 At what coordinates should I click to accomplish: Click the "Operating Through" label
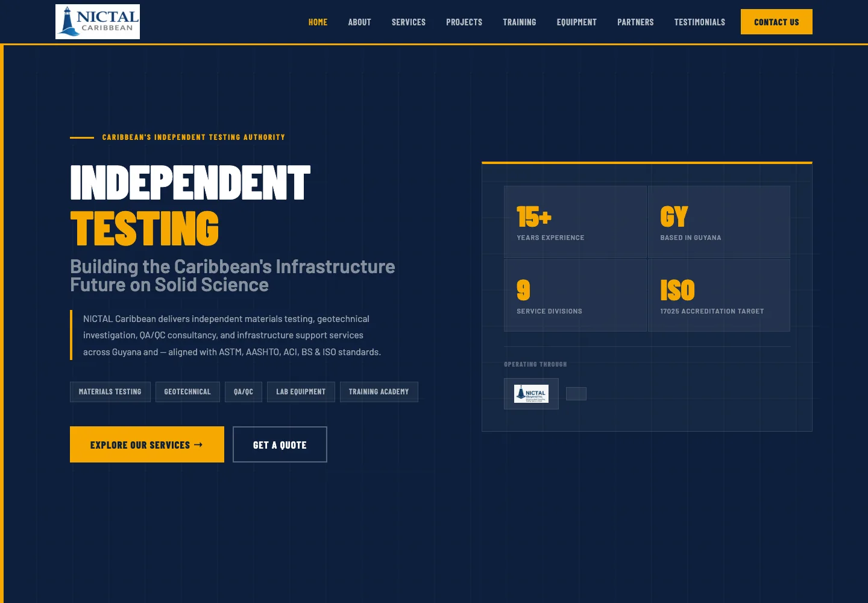click(535, 364)
